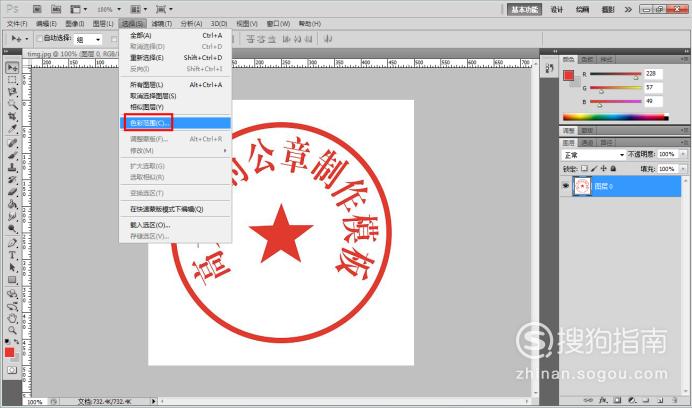692x408 pixels.
Task: Select the Horizontal Type tool
Action: [12, 255]
